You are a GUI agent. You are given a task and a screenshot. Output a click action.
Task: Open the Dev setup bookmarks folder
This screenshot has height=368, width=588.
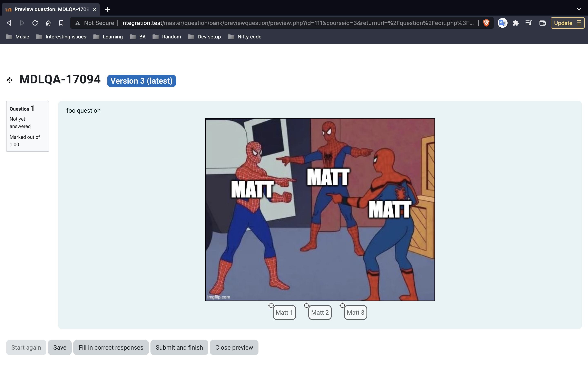[x=205, y=37]
